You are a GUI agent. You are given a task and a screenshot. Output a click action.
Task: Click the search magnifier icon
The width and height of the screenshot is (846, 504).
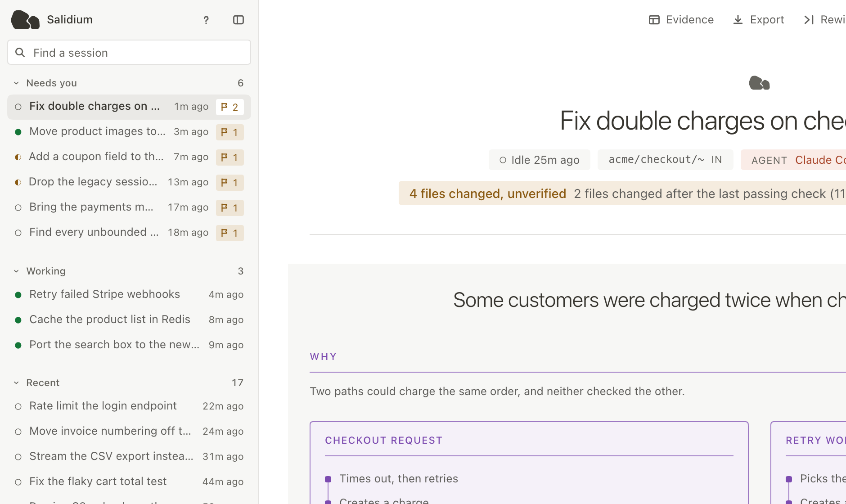pyautogui.click(x=20, y=53)
